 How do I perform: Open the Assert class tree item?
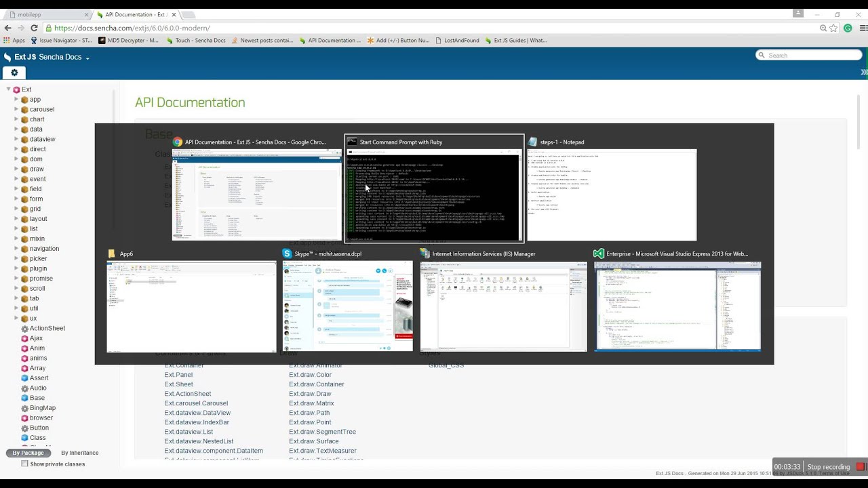click(x=39, y=378)
